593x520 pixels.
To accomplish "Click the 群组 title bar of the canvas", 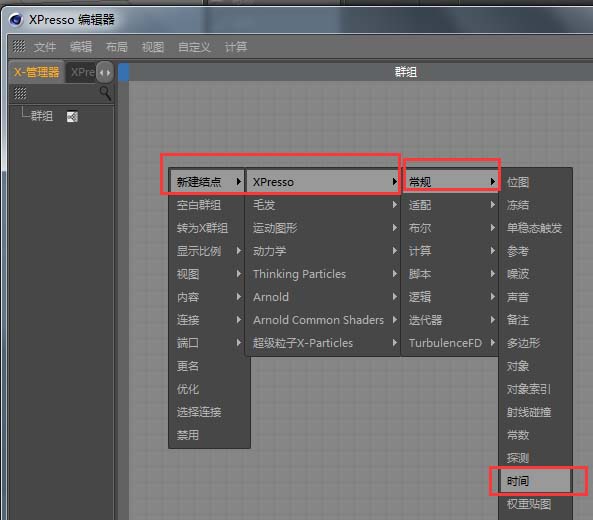I will click(x=405, y=72).
